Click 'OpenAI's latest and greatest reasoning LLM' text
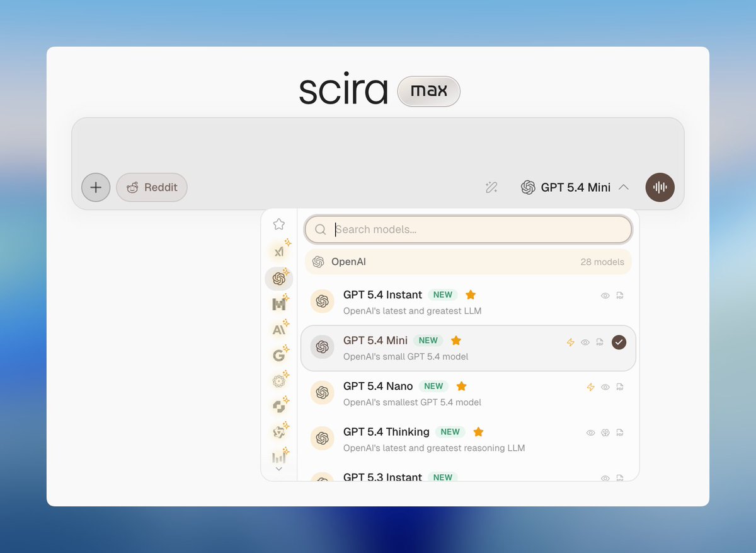Viewport: 756px width, 553px height. [434, 448]
